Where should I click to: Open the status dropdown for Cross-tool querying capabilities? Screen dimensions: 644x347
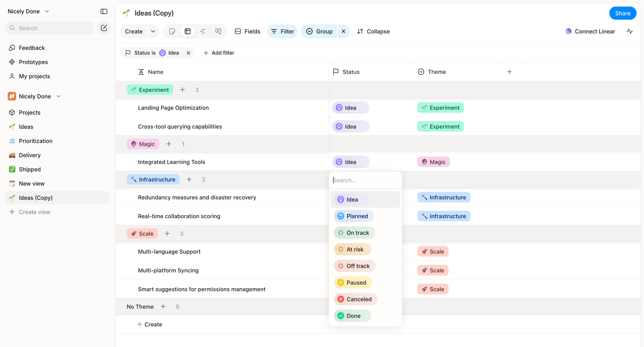(x=351, y=127)
